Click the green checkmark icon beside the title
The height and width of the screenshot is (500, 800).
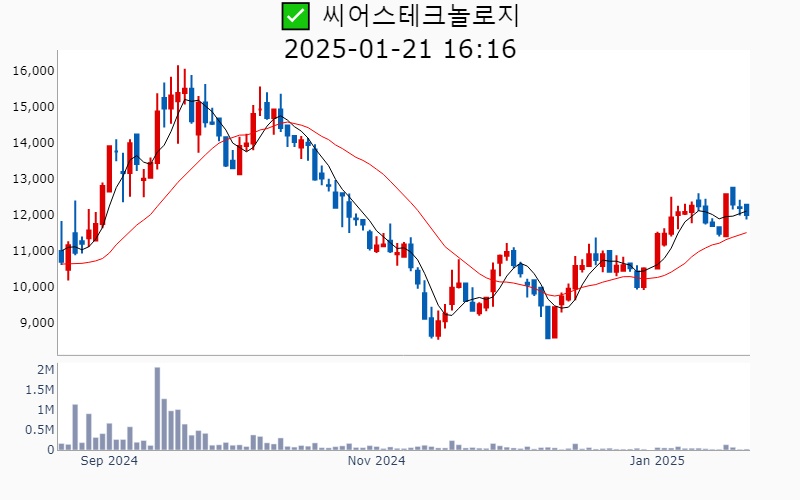pos(295,16)
